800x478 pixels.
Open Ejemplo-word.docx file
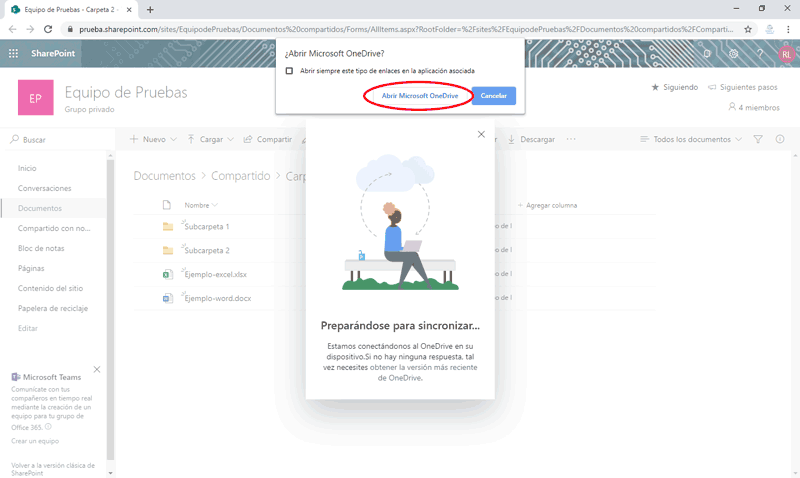[x=218, y=298]
